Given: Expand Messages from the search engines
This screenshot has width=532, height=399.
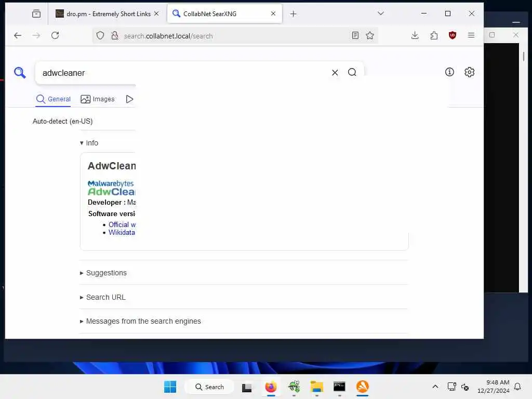Looking at the screenshot, I should [x=140, y=321].
